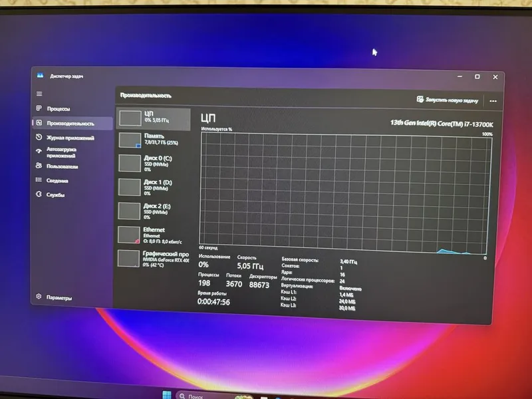
Task: Select the Ethernet performance item
Action: point(154,235)
